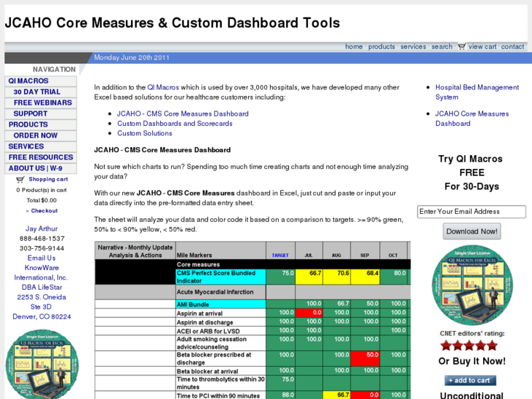Open the Custom Solutions link
The image size is (532, 399).
145,133
